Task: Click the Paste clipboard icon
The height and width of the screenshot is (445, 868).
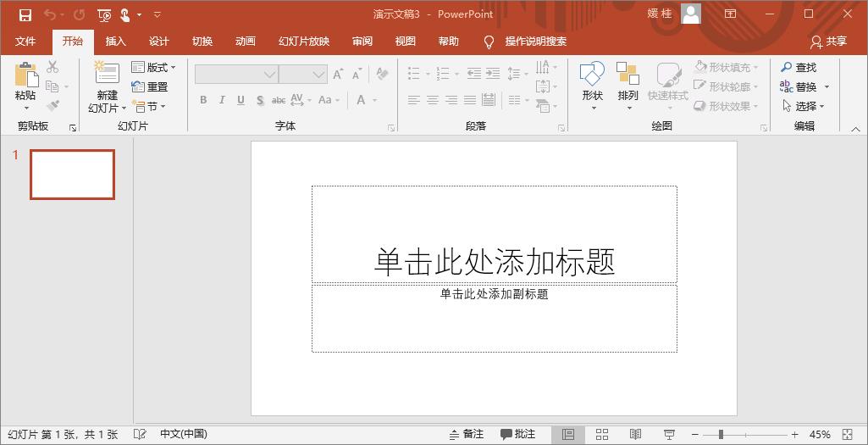Action: pyautogui.click(x=25, y=76)
